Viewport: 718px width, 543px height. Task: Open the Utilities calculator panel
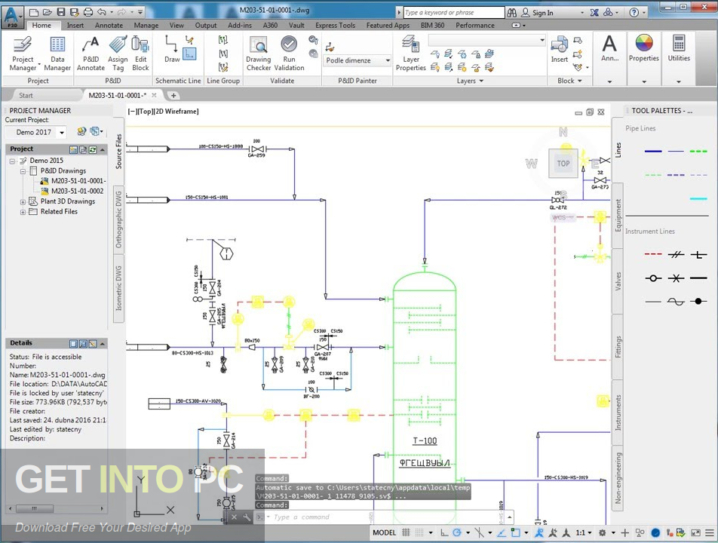click(679, 48)
